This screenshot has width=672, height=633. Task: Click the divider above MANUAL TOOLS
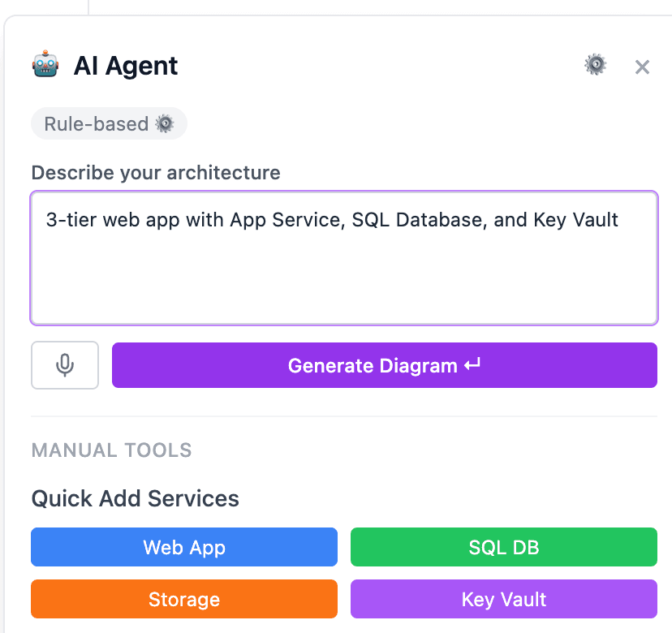click(x=343, y=417)
